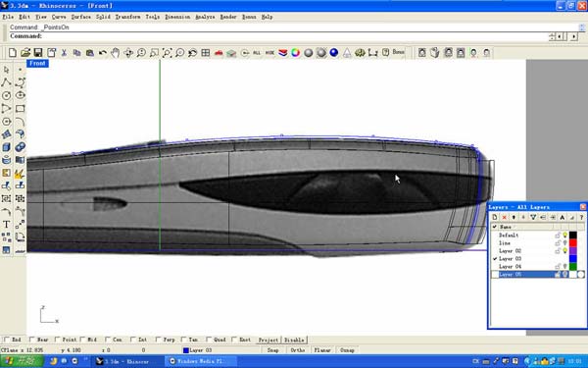This screenshot has height=368, width=588.
Task: Select the Polyline tool in sidebar
Action: coord(7,82)
